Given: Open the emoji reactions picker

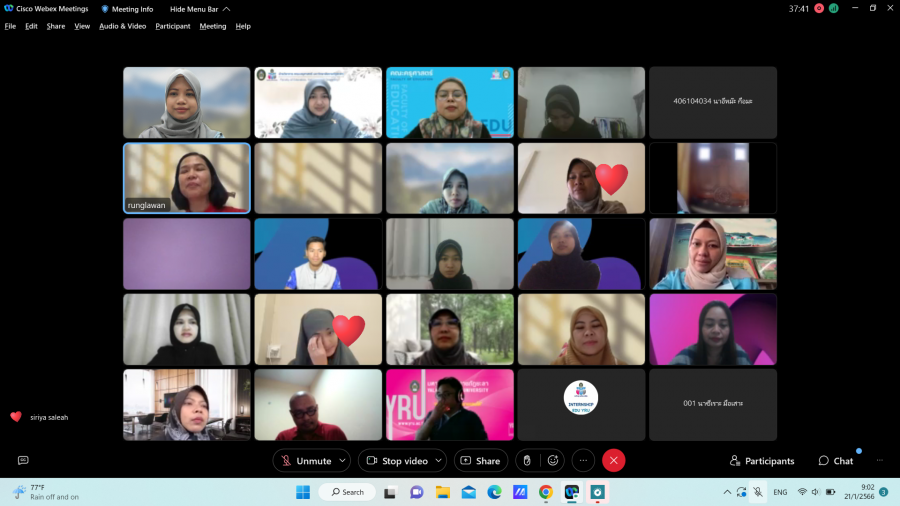Looking at the screenshot, I should [552, 460].
